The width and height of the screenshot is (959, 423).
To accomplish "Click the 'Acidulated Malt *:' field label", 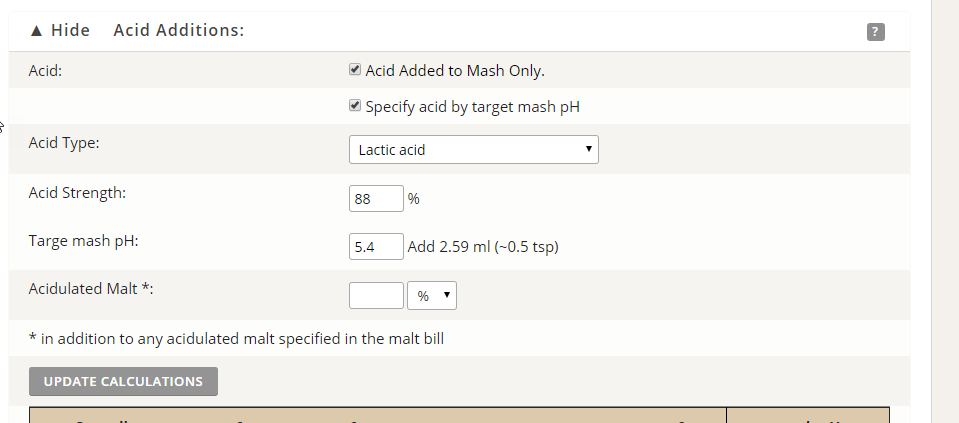I will click(x=90, y=289).
